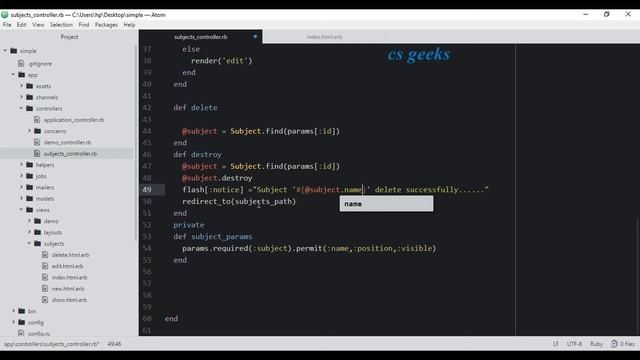Screen dimensions: 640x360
Task: Open the Help menu
Action: click(129, 25)
